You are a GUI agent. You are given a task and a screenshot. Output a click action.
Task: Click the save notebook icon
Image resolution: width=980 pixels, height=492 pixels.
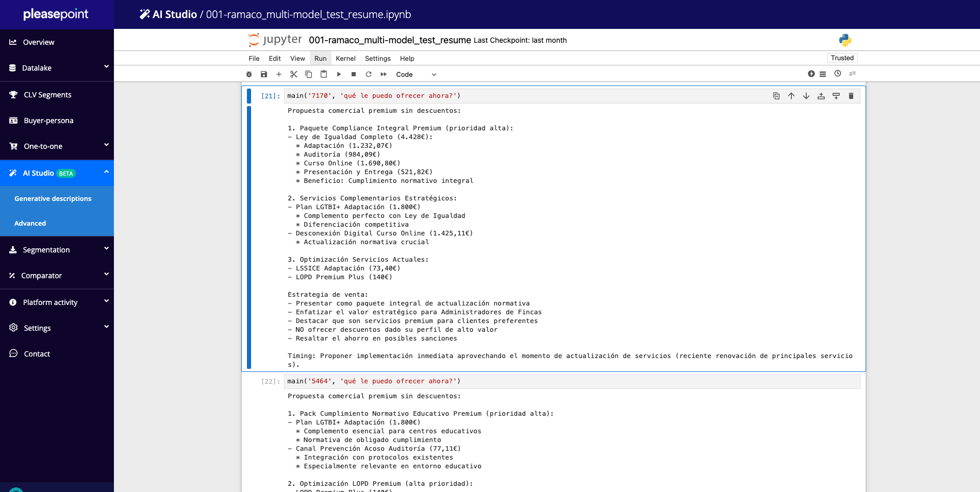click(x=264, y=74)
